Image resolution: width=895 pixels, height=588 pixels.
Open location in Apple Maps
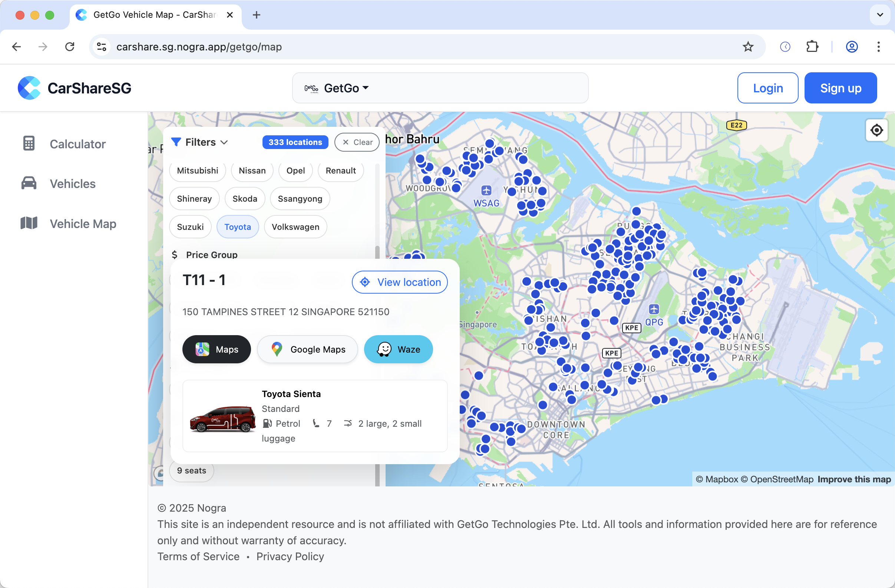216,349
